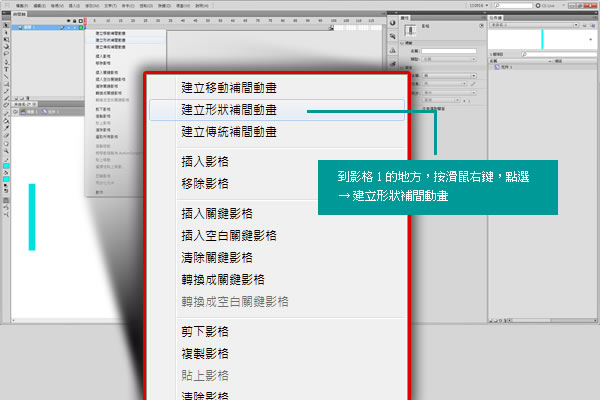Image resolution: width=600 pixels, height=400 pixels.
Task: Select the Hand tool
Action: (6, 144)
